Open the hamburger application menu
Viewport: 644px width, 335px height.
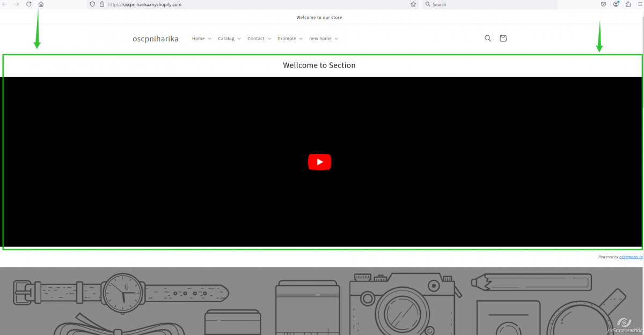coord(639,4)
